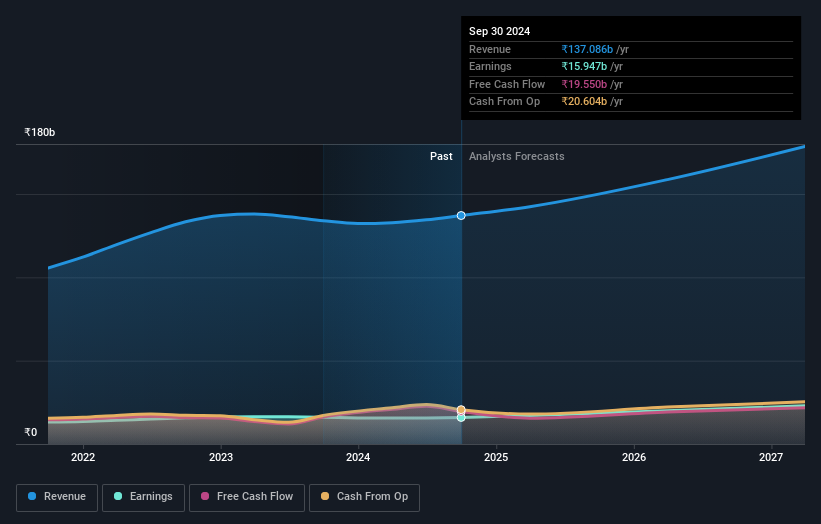Image resolution: width=821 pixels, height=524 pixels.
Task: Click the 2027 x-axis label
Action: 771,457
